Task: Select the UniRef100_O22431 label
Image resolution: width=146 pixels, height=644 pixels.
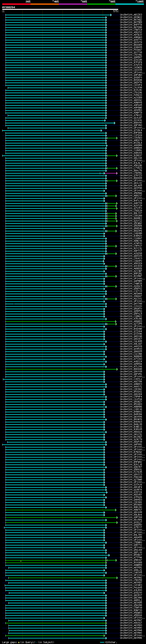Action: [x=131, y=120]
